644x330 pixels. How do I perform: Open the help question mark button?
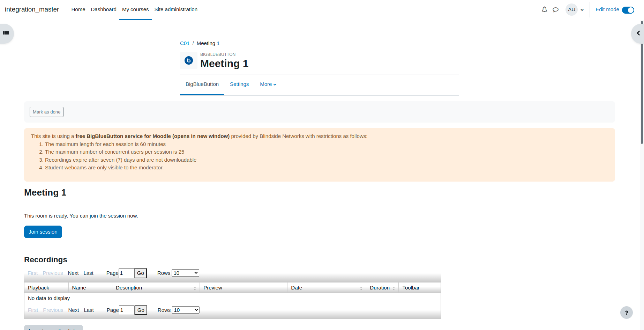(627, 313)
